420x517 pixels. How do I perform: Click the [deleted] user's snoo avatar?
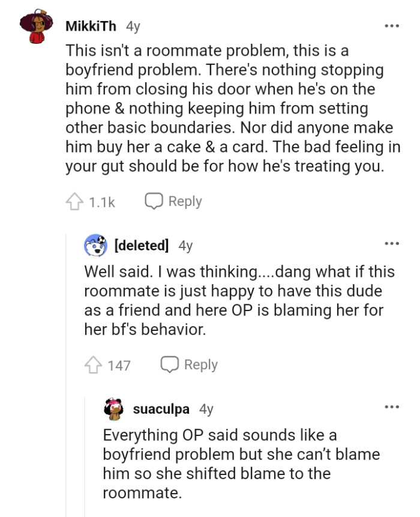pos(95,243)
